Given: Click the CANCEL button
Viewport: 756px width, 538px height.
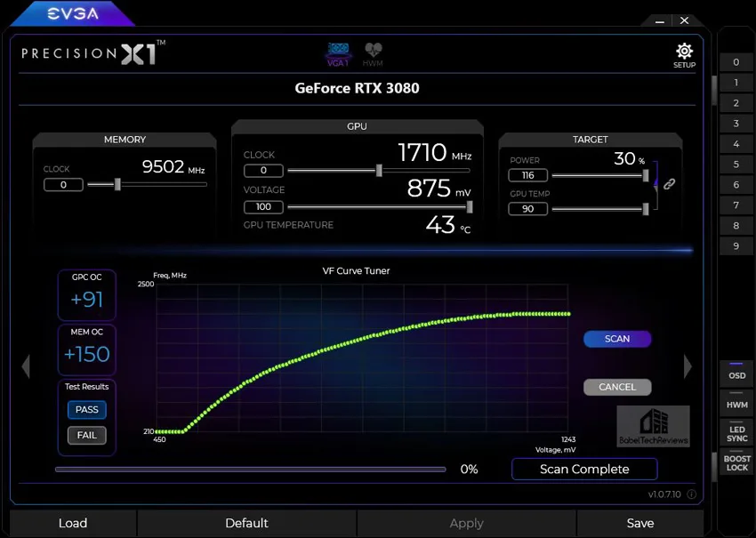Looking at the screenshot, I should [x=617, y=387].
